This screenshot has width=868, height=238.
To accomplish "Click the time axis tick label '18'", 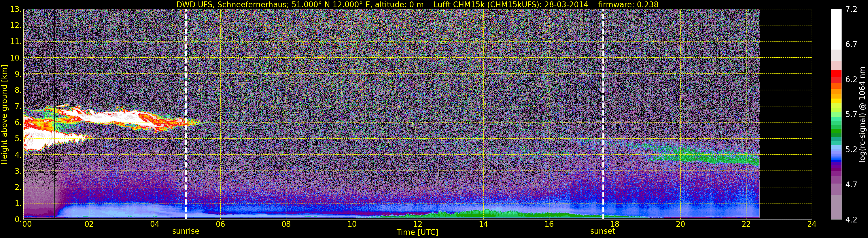I will (x=614, y=224).
